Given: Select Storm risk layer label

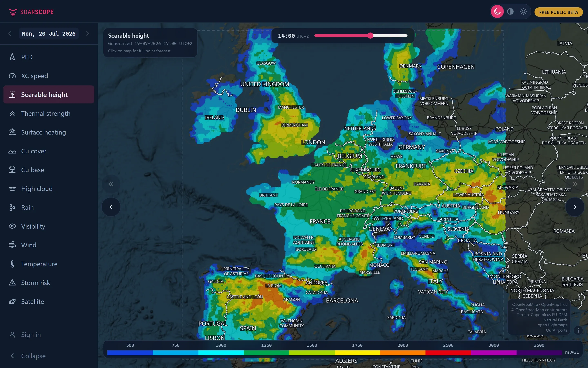Looking at the screenshot, I should [36, 283].
